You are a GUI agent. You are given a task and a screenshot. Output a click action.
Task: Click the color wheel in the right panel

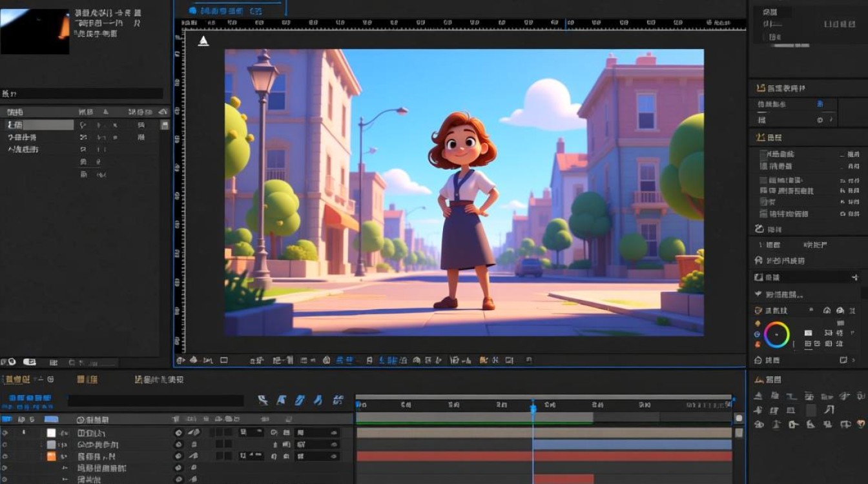click(776, 335)
